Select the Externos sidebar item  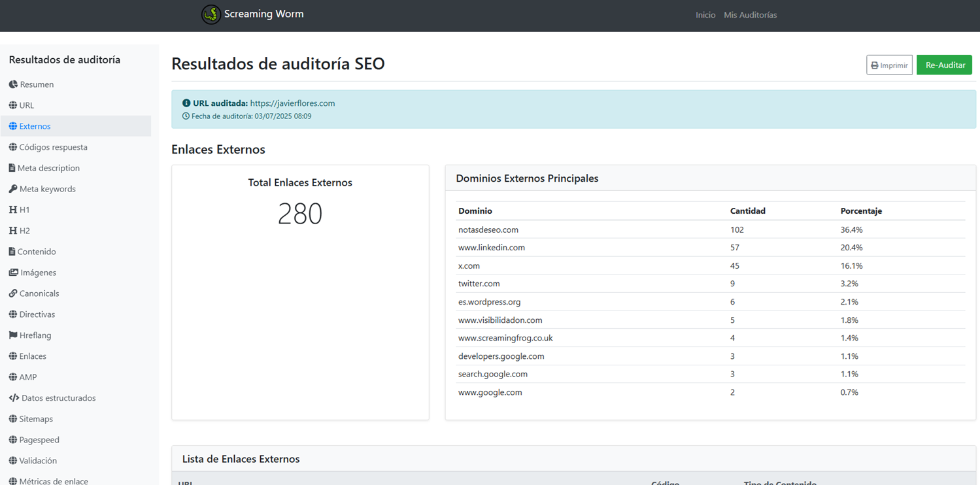(x=76, y=126)
